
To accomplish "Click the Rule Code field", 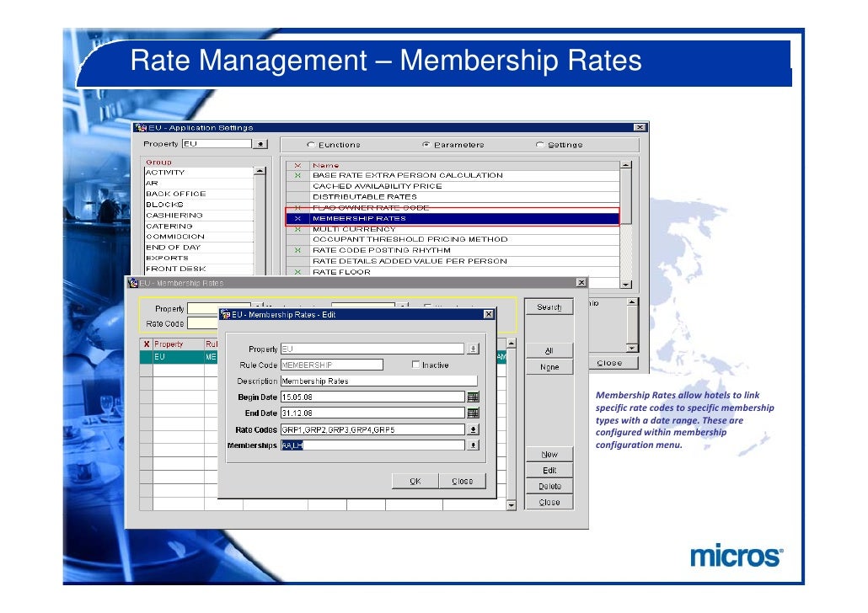I will (331, 365).
